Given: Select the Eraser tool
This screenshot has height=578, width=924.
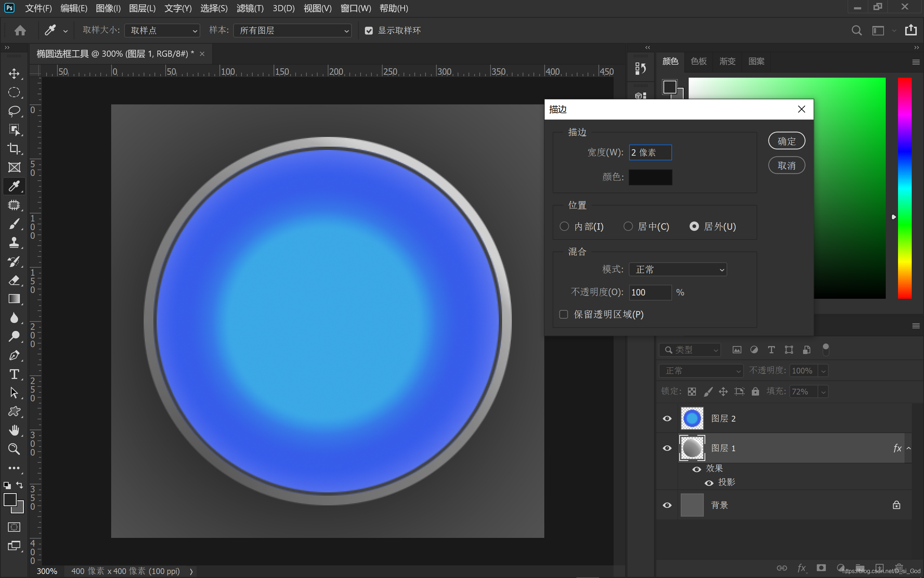Looking at the screenshot, I should [14, 280].
